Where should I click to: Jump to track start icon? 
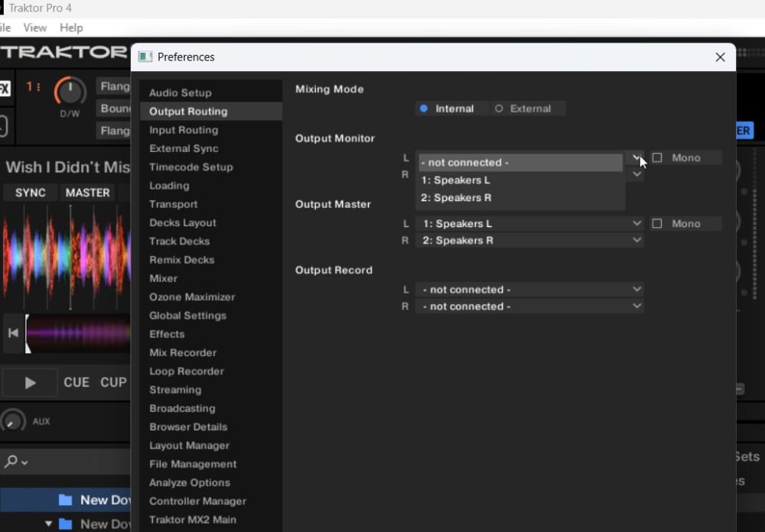(x=13, y=333)
